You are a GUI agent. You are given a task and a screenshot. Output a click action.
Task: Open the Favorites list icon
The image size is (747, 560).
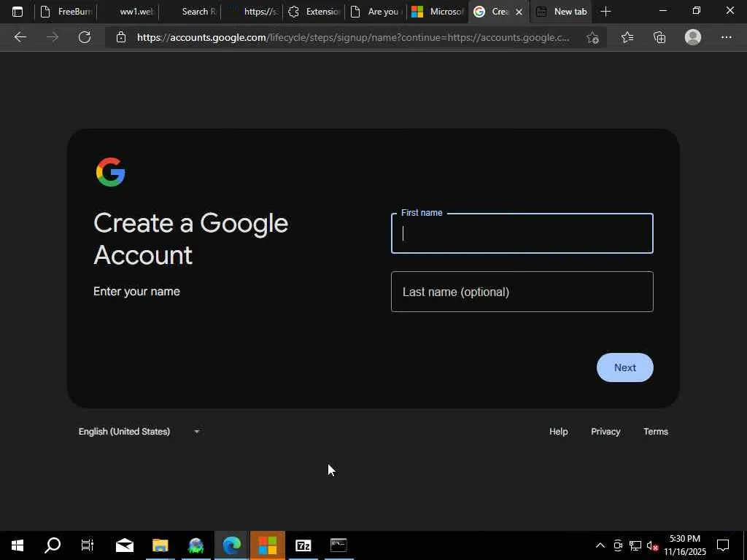pos(627,37)
